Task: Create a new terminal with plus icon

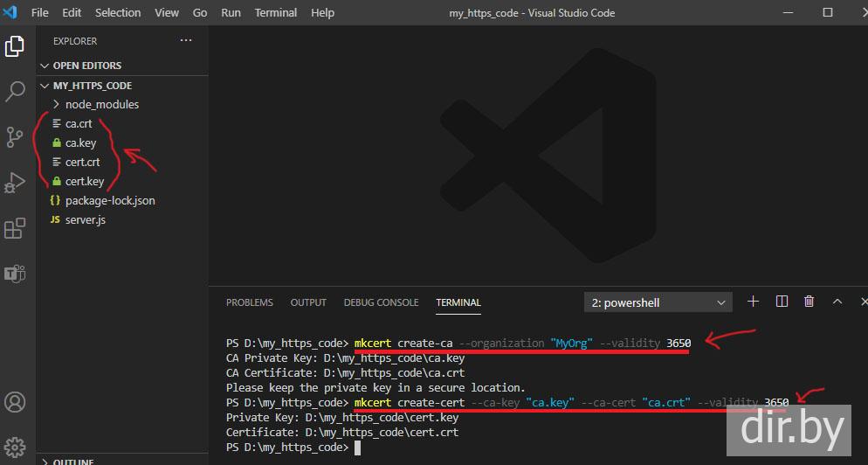Action: coord(753,302)
